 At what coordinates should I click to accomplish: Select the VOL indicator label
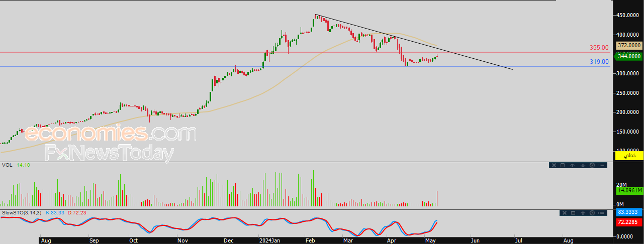[7, 165]
